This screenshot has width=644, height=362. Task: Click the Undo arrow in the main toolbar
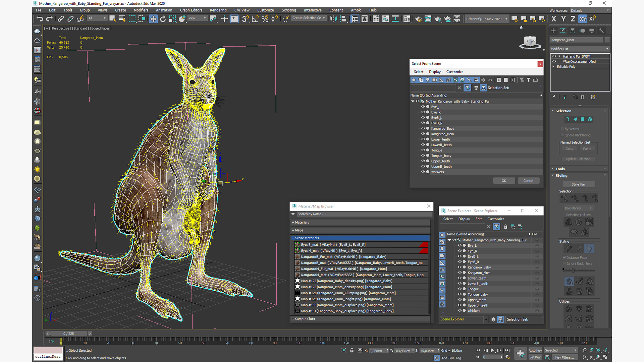[40, 19]
